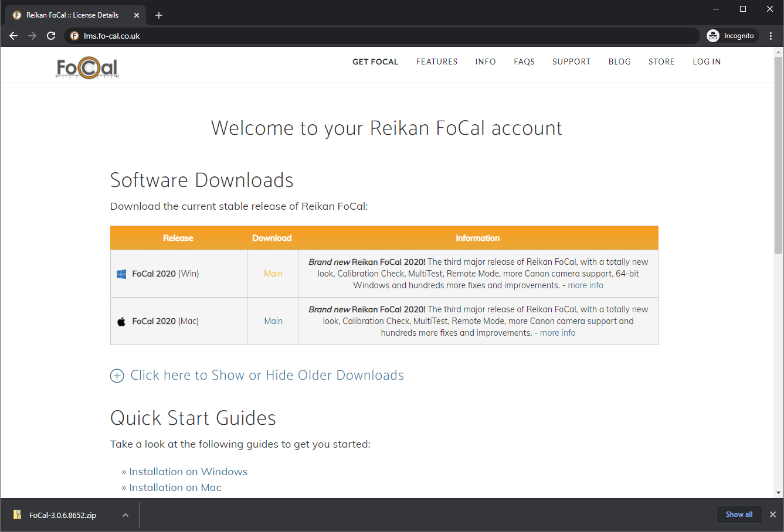Click the Incognito profile icon
784x532 pixels.
pyautogui.click(x=713, y=36)
